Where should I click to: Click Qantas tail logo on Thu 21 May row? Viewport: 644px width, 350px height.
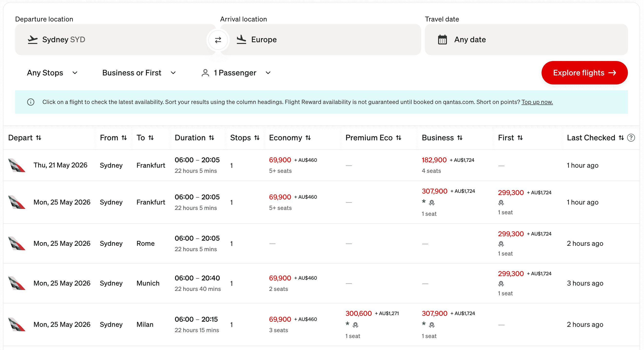click(17, 165)
